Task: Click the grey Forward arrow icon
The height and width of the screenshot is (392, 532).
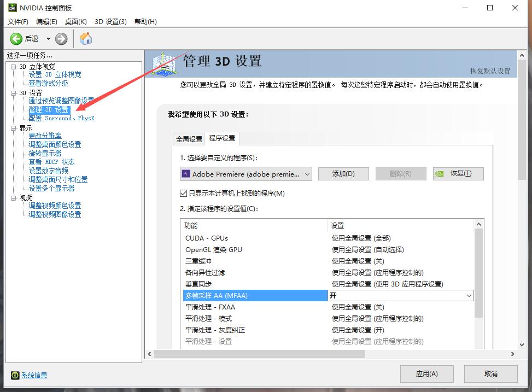Action: [x=61, y=39]
